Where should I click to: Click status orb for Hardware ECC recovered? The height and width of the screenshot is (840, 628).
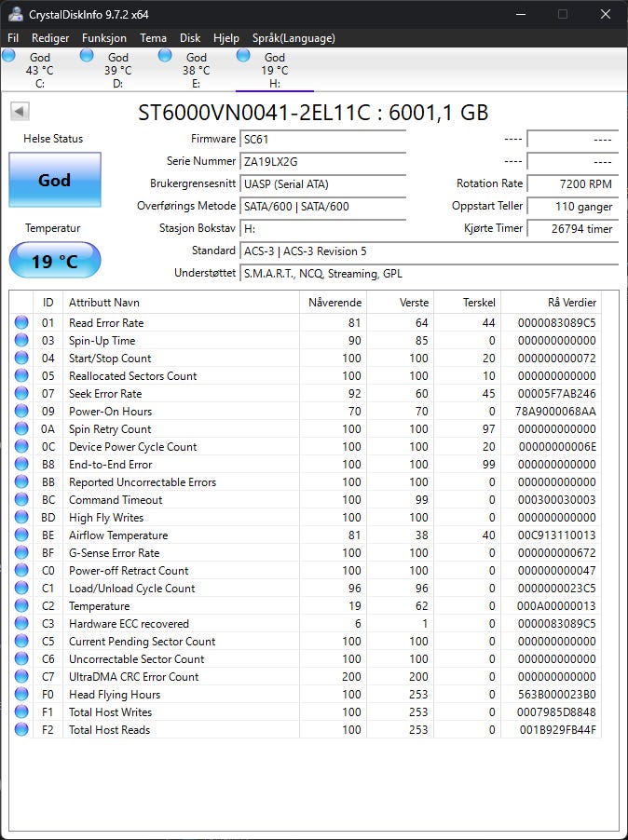click(x=21, y=623)
